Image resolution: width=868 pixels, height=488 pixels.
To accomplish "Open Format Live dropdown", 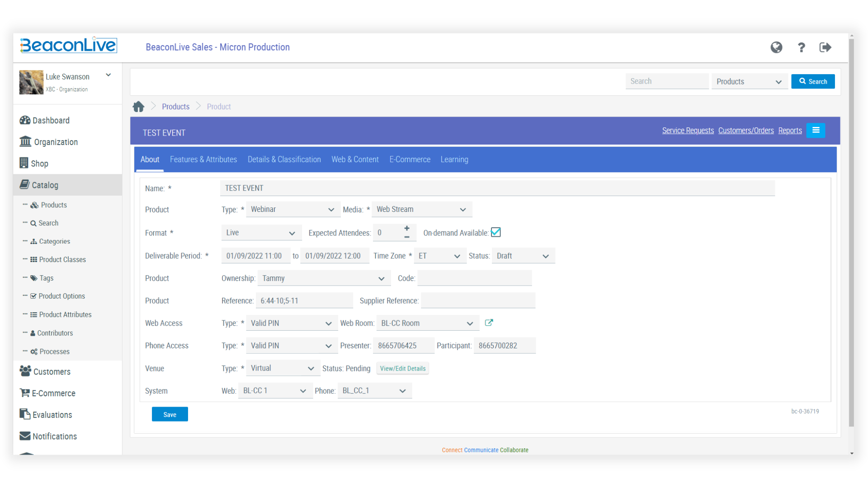I will coord(261,233).
